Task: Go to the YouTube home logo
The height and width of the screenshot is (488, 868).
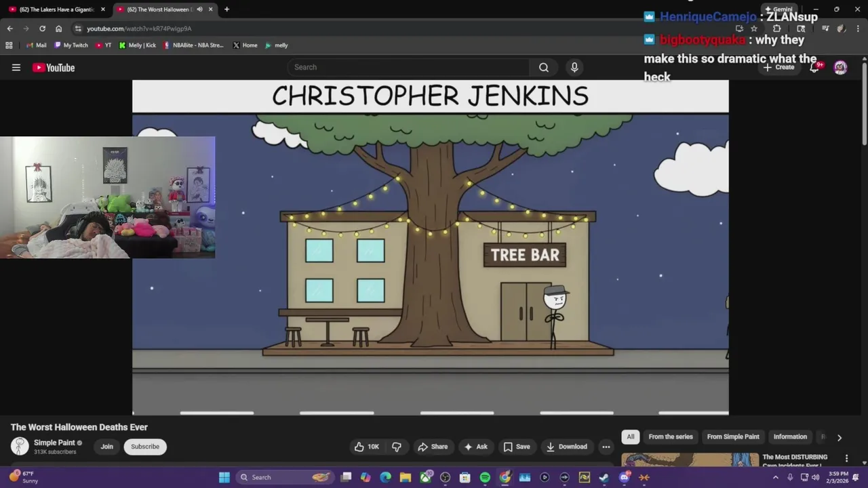Action: [54, 67]
